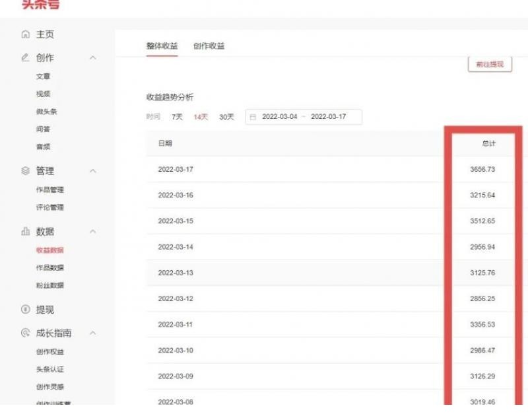Click the 2022-03-17 date cell
The width and height of the screenshot is (528, 420).
tap(176, 170)
